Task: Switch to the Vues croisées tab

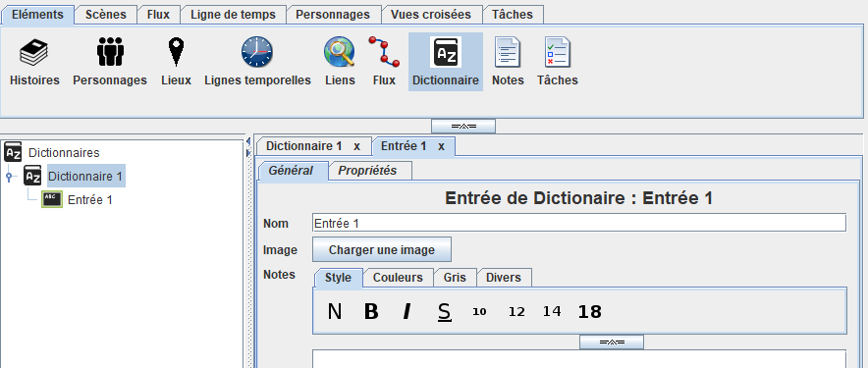Action: coord(431,15)
